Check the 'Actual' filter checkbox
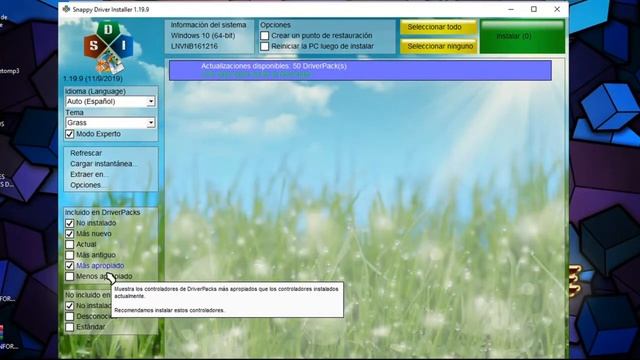Image resolution: width=640 pixels, height=360 pixels. (x=69, y=244)
